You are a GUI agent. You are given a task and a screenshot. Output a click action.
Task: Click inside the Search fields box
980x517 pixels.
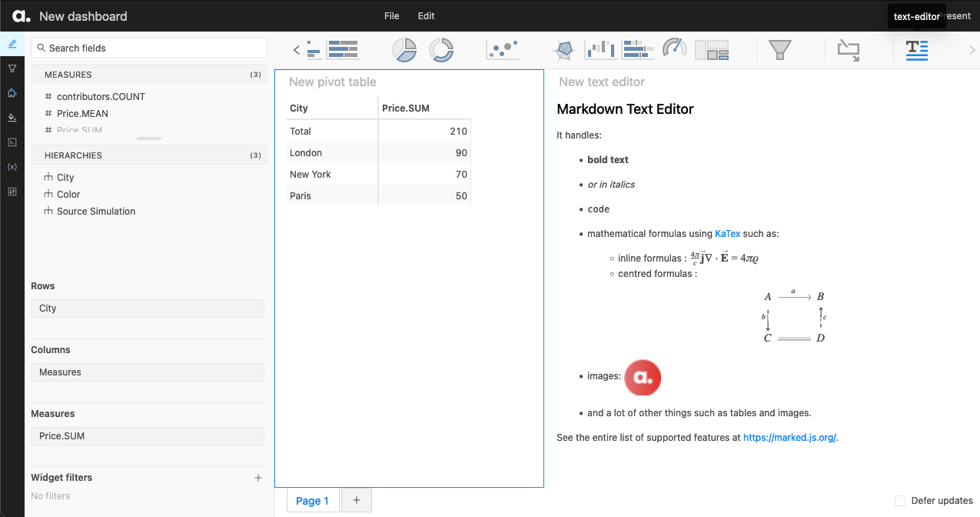coord(148,48)
